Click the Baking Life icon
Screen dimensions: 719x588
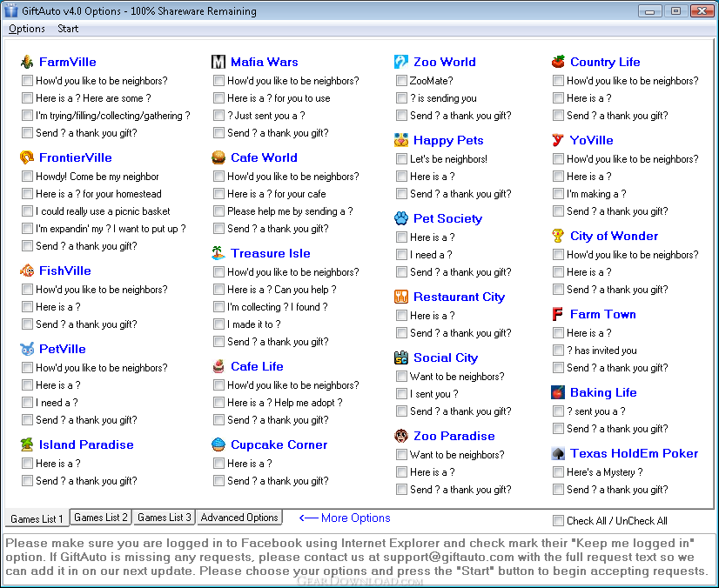(x=558, y=392)
